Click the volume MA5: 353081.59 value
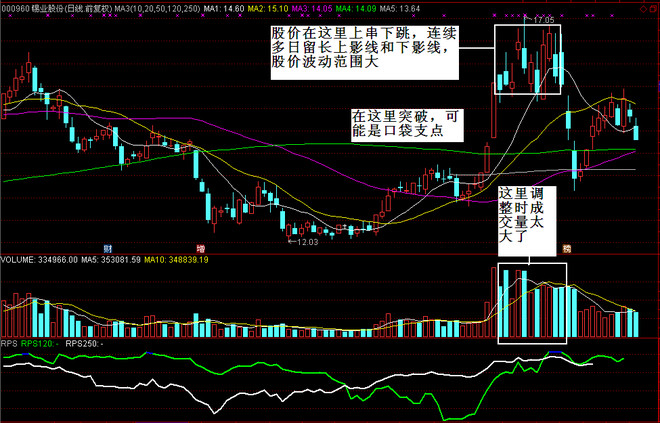The image size is (660, 423). 111,260
